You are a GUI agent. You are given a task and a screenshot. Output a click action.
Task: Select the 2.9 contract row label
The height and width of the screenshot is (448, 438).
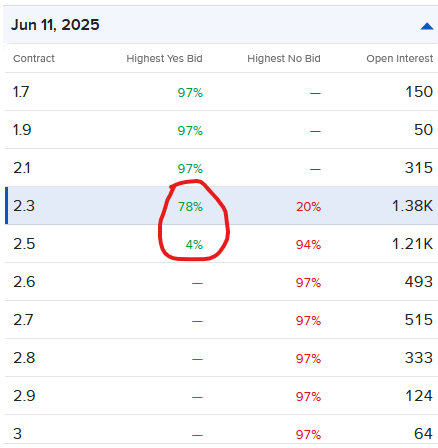click(x=24, y=396)
